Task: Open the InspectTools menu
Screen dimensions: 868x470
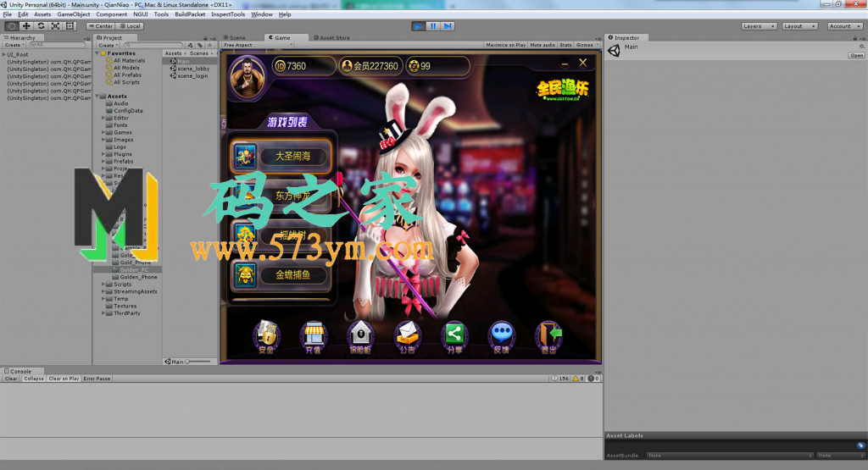Action: click(x=228, y=14)
